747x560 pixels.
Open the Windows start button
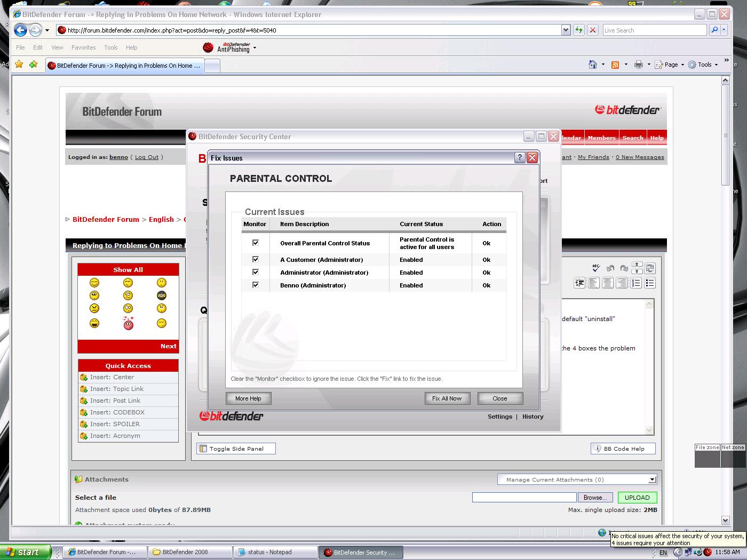pyautogui.click(x=26, y=552)
